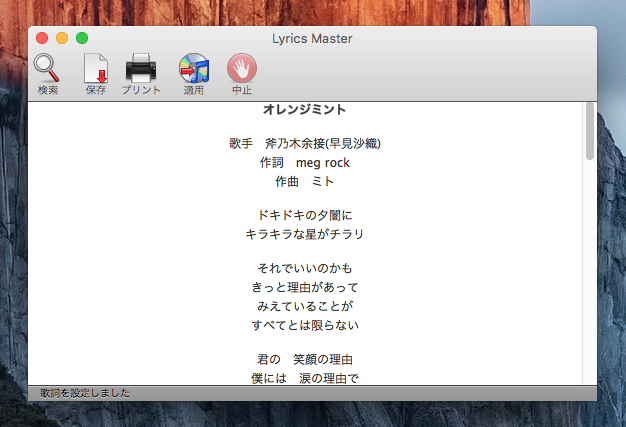Viewport: 626px width, 427px height.
Task: Click the 作曲 ミト line
Action: pyautogui.click(x=305, y=181)
